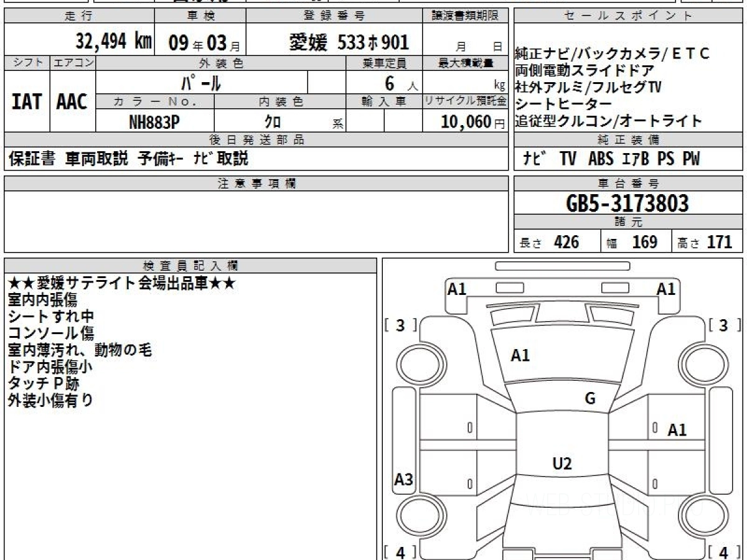This screenshot has width=747, height=560.
Task: Click the 室内薄汚れ、動物の毛 inspector note
Action: click(80, 350)
